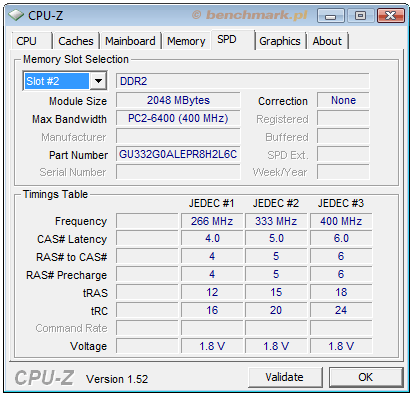Click the empty SPD Ext. field
Image resolution: width=413 pixels, height=397 pixels.
(343, 154)
